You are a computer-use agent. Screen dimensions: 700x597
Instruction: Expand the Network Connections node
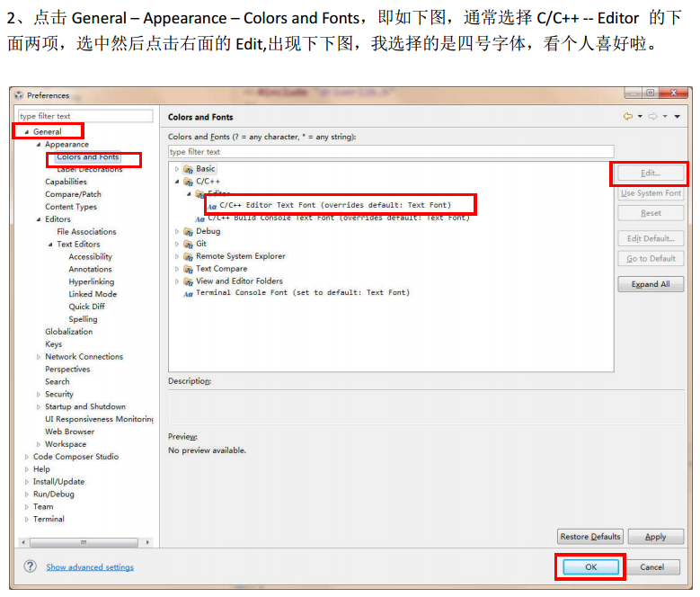click(x=39, y=357)
